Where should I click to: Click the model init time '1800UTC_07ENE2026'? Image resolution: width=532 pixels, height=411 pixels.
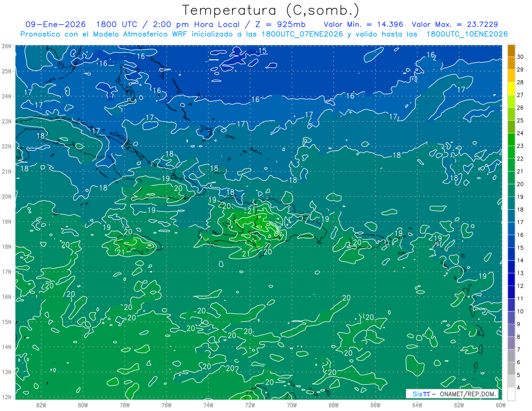click(302, 34)
